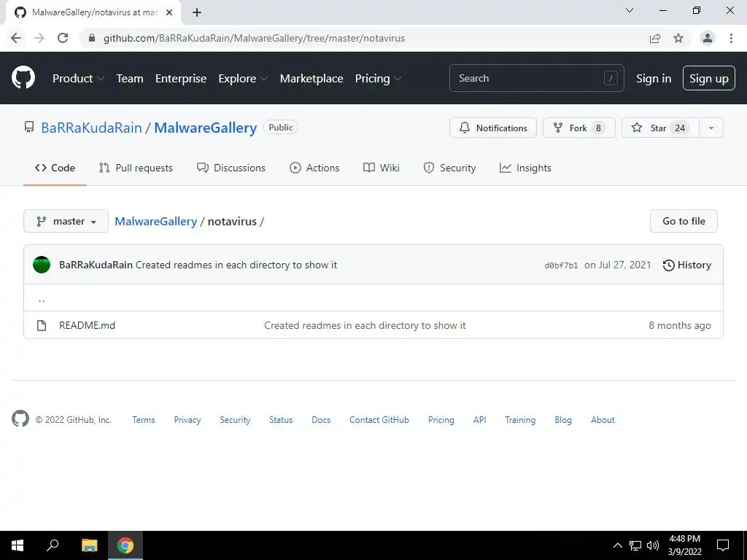Open the commit History link
This screenshot has height=560, width=747.
coord(687,265)
